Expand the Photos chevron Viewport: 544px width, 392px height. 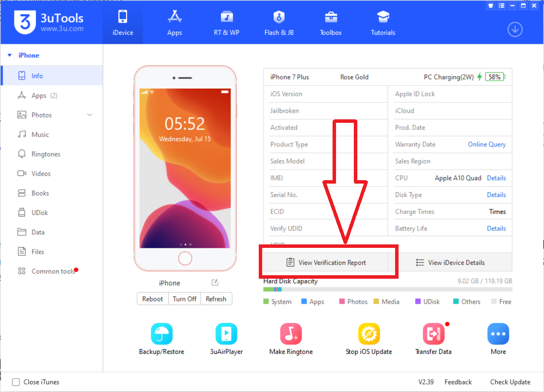(90, 115)
